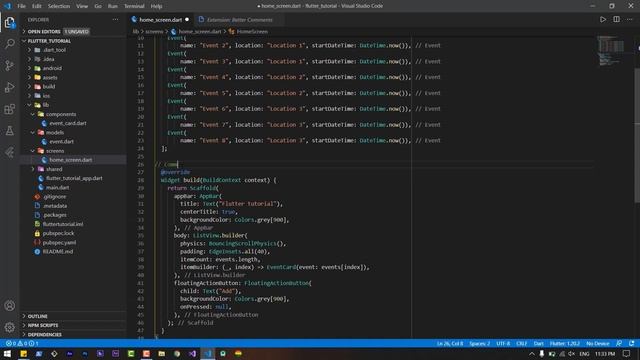Collapse the lib folder
This screenshot has height=360, width=640.
[x=73, y=105]
